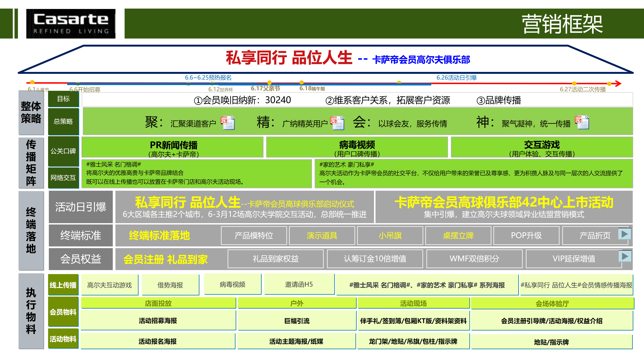This screenshot has width=644, height=362.
Task: Click the 认筹订金10倍增值 box
Action: (x=375, y=259)
